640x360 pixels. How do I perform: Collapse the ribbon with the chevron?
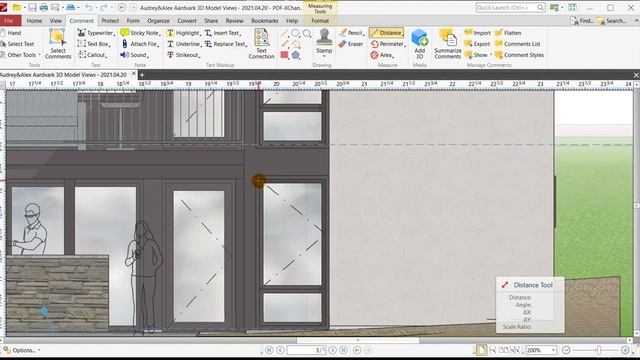point(636,20)
